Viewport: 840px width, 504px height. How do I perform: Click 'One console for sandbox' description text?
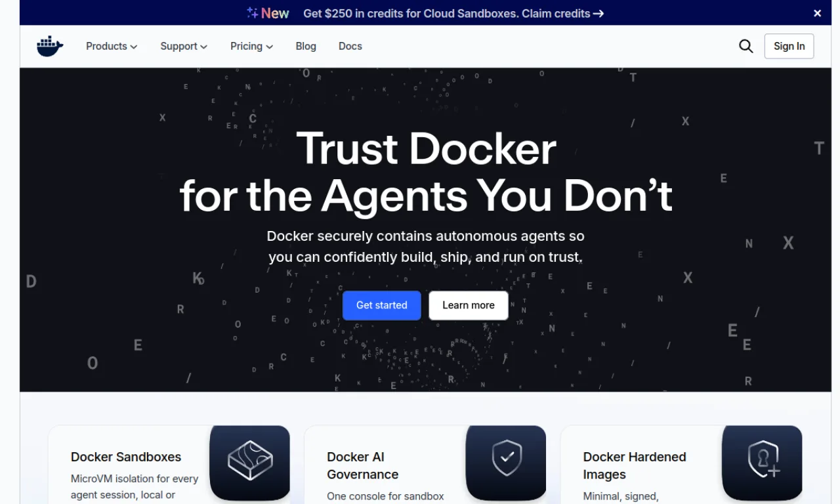pos(386,496)
